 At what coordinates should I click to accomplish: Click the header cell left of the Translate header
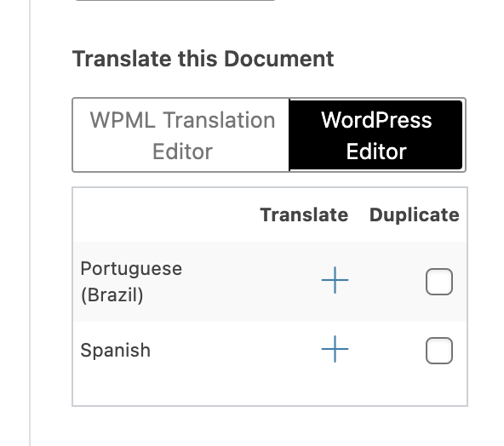point(165,214)
